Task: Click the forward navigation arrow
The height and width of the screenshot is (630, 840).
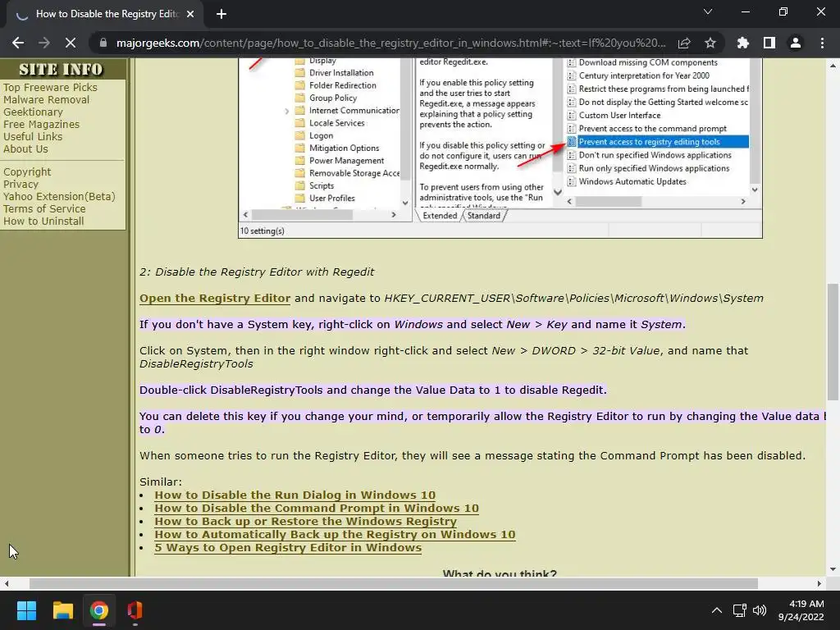Action: tap(44, 43)
